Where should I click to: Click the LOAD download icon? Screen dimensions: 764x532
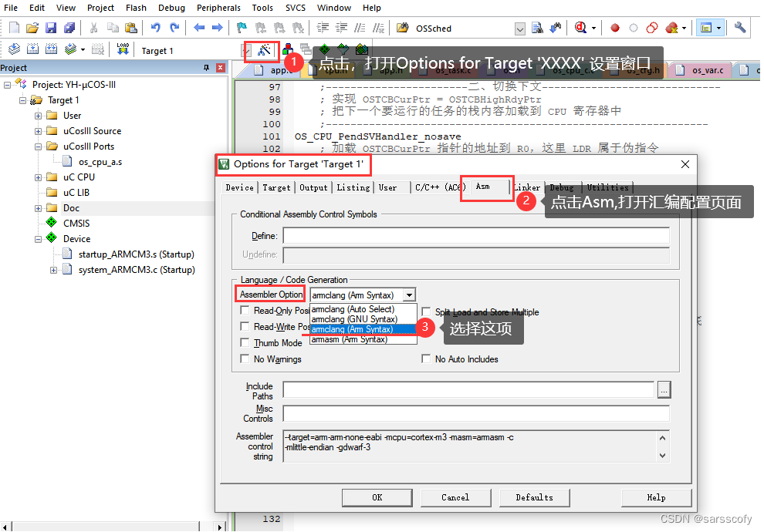pyautogui.click(x=123, y=49)
